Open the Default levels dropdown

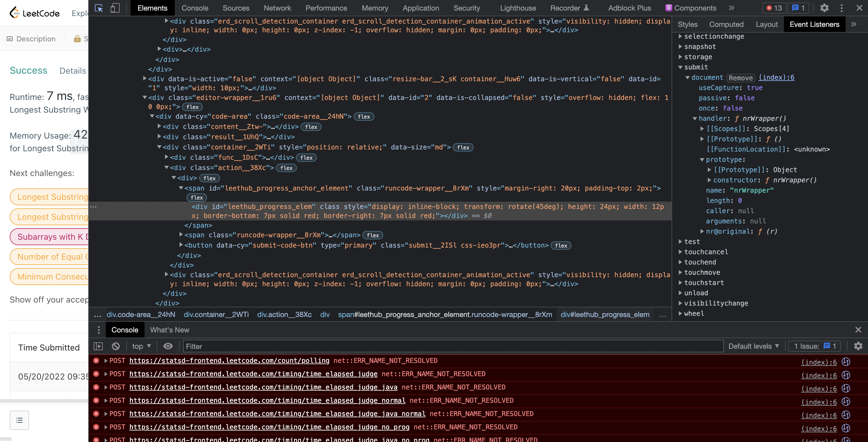[753, 346]
